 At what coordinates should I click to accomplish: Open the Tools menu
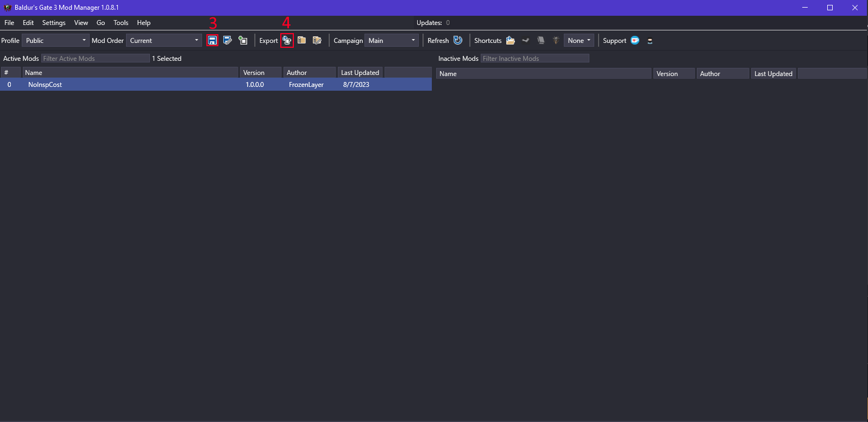click(x=121, y=23)
